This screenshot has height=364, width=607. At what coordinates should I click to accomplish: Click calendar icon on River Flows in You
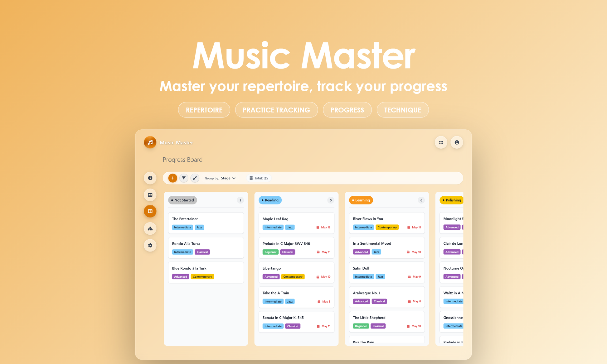[409, 228]
